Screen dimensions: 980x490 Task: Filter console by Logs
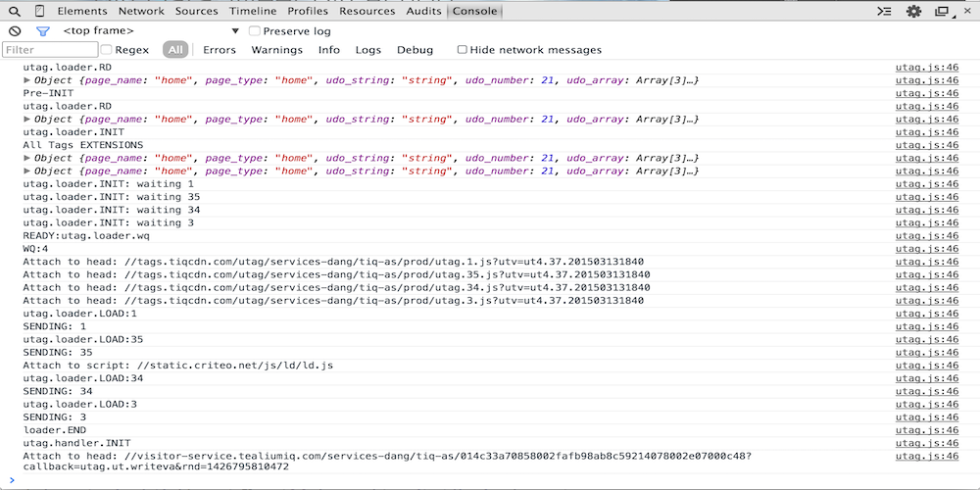(x=368, y=50)
